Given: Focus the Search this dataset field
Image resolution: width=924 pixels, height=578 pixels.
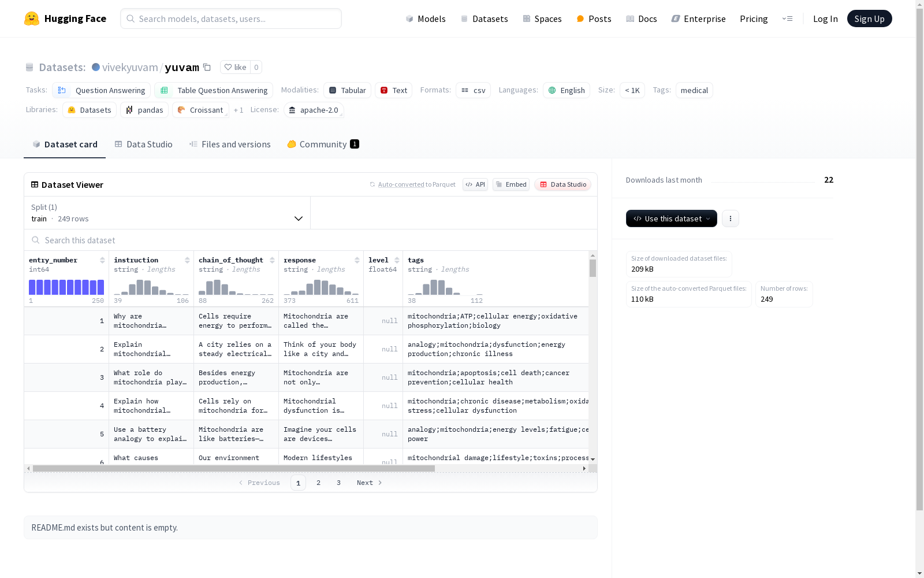Looking at the screenshot, I should [x=311, y=240].
